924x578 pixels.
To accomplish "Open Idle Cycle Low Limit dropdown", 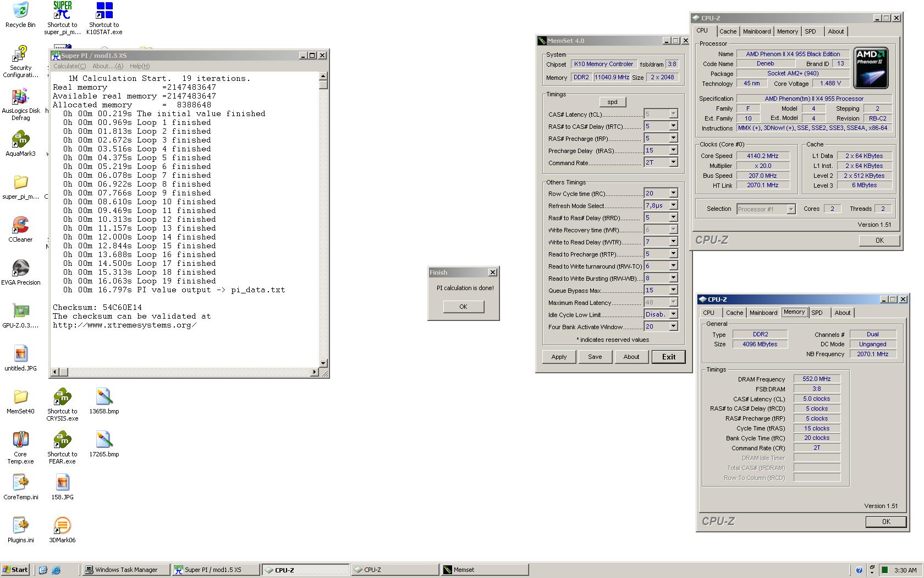I will [673, 314].
